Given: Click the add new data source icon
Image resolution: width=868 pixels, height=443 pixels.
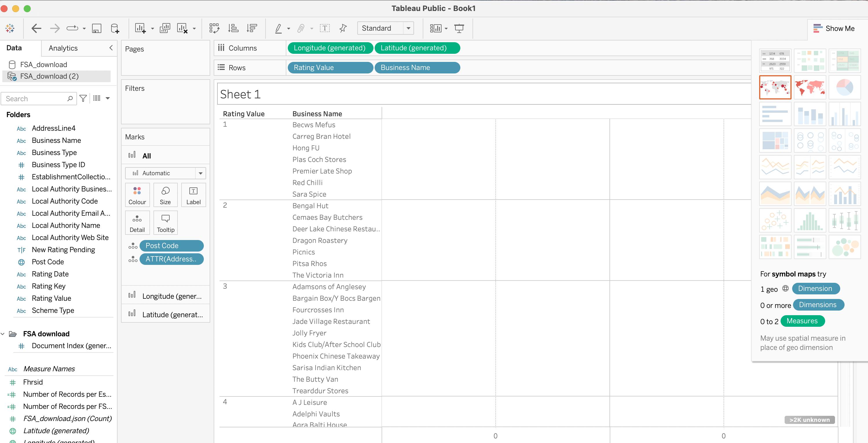Looking at the screenshot, I should (x=115, y=28).
